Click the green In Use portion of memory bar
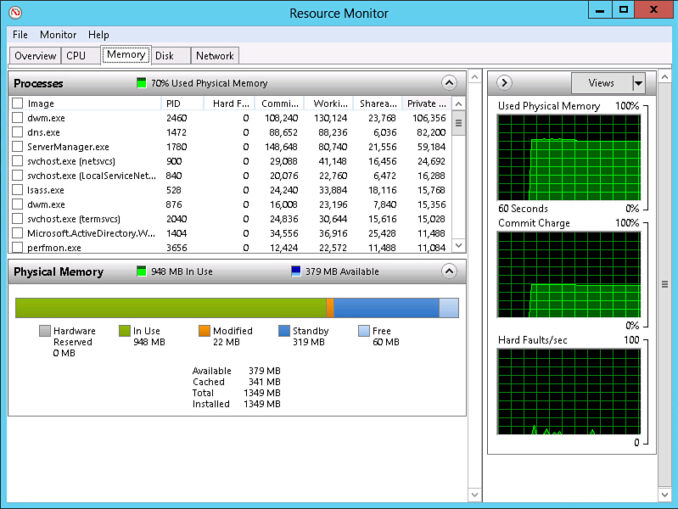Screen dimensions: 678x509 171,308
